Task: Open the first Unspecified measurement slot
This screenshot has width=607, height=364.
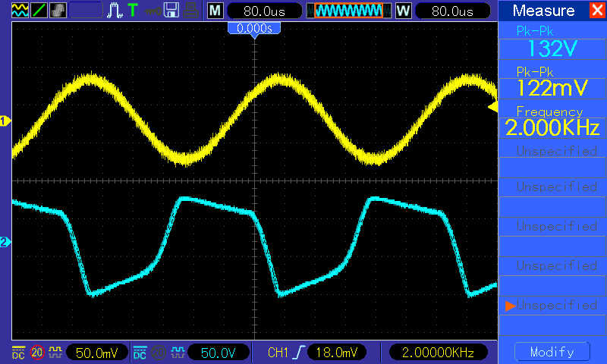Action: pyautogui.click(x=552, y=158)
